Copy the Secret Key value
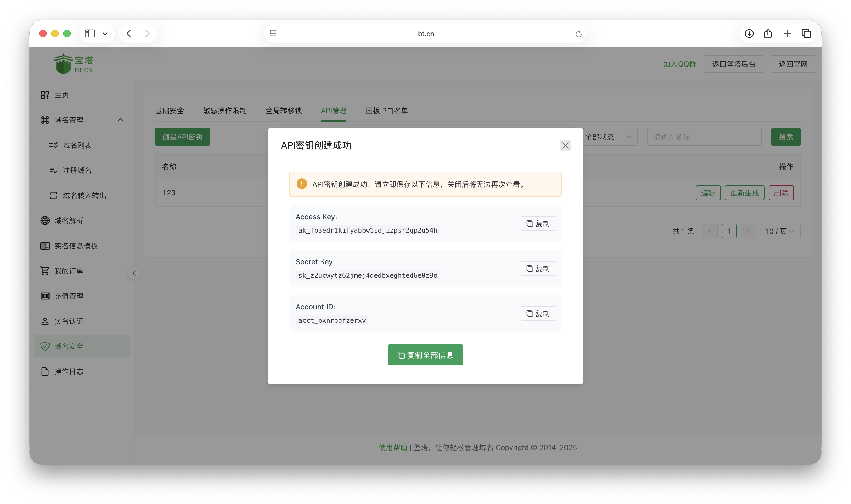 pyautogui.click(x=538, y=269)
